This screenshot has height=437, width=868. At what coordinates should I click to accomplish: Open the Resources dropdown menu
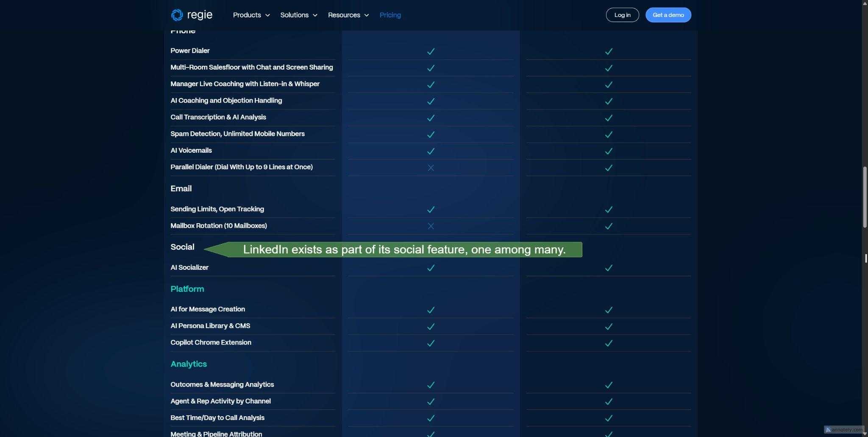pyautogui.click(x=348, y=15)
